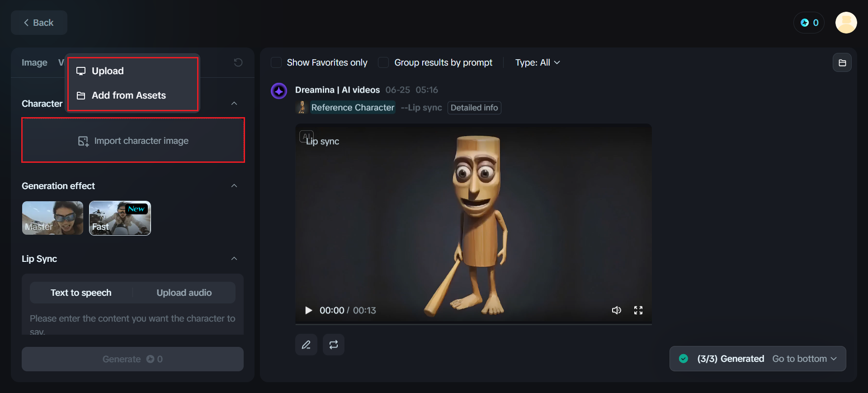Screen dimensions: 868x393
Task: Click the Dreamina purple logo icon
Action: [279, 91]
